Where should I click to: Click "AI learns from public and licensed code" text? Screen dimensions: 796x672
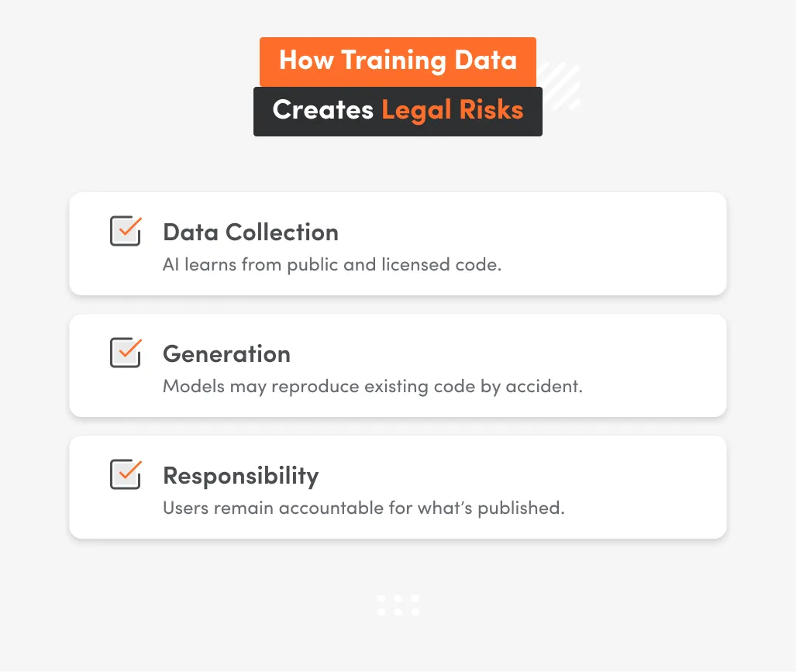[x=332, y=264]
